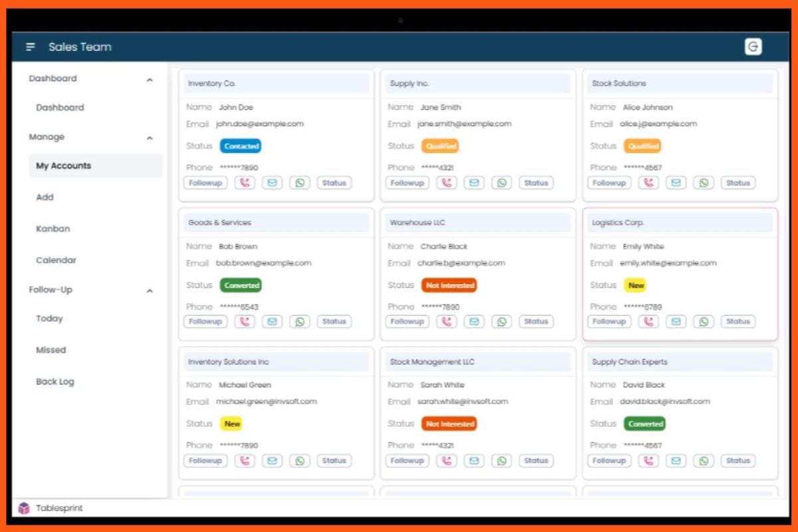Open Dashboard in the sidebar
The width and height of the screenshot is (798, 532).
point(60,108)
